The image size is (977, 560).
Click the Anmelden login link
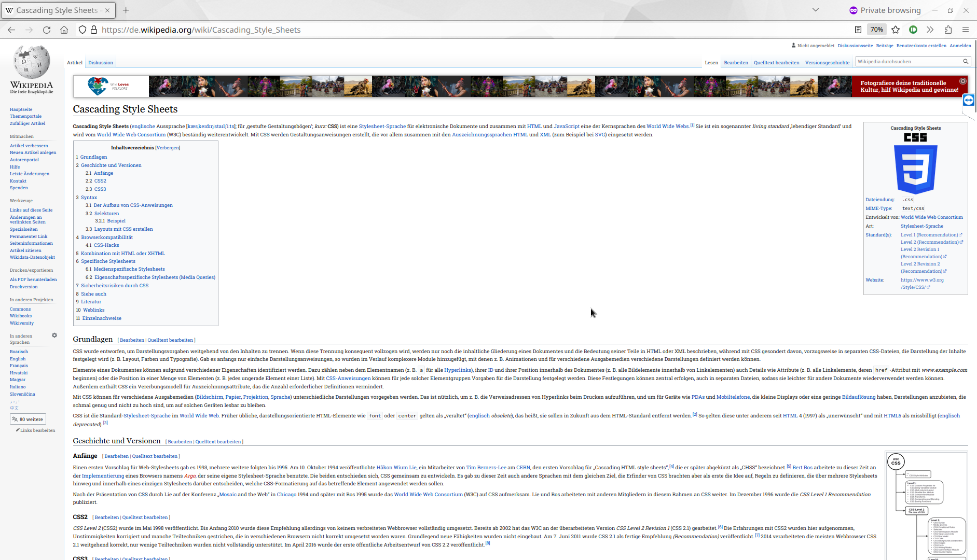[960, 46]
